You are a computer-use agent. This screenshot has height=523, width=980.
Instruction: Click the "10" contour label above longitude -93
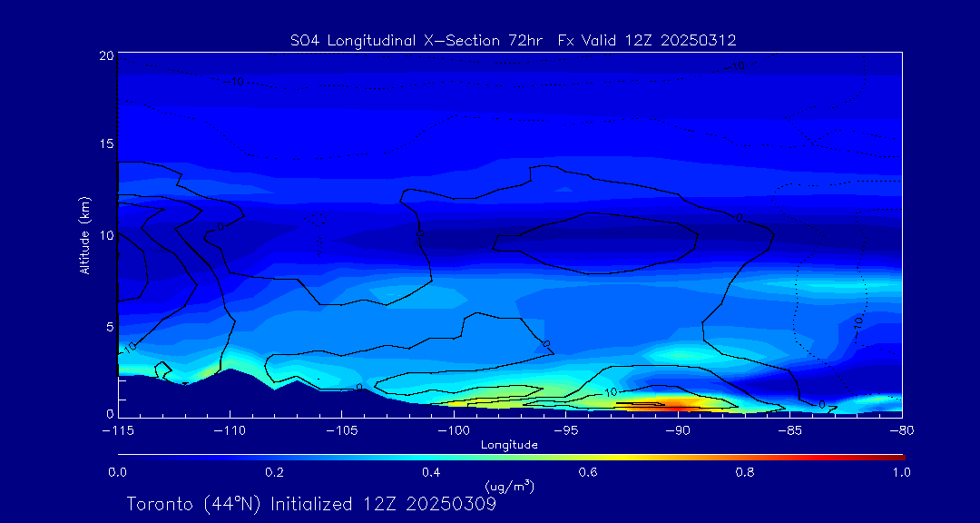611,392
